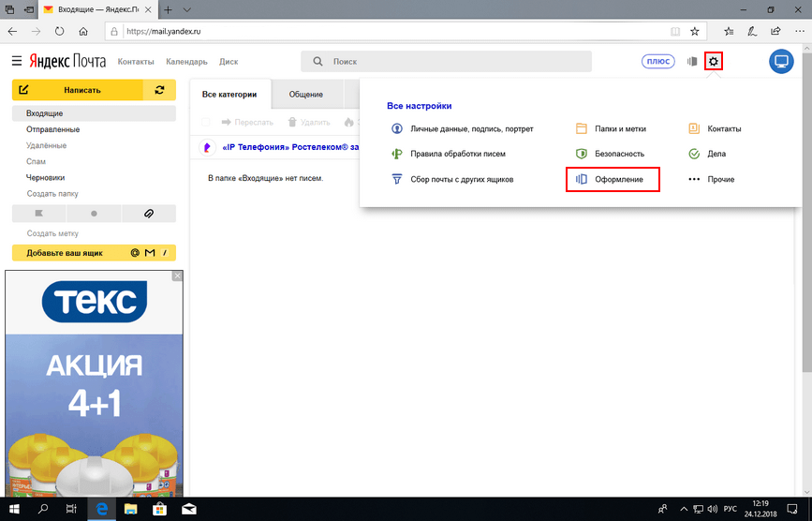
Task: Click the address bar URL
Action: pos(164,31)
